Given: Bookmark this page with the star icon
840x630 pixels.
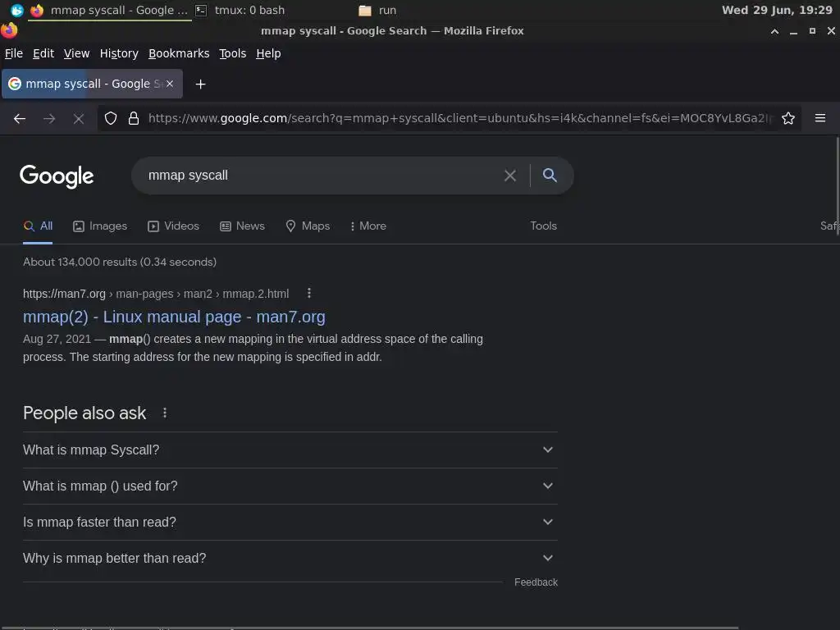Looking at the screenshot, I should (788, 118).
